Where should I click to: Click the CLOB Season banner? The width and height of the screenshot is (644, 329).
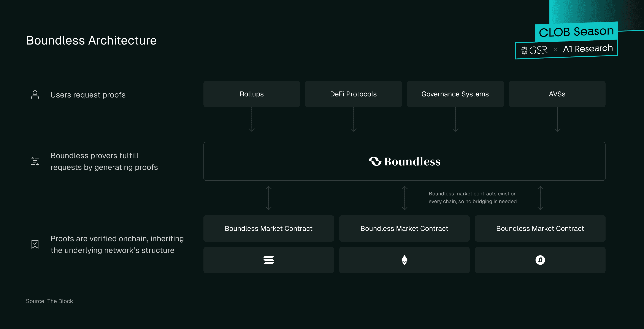pyautogui.click(x=576, y=32)
